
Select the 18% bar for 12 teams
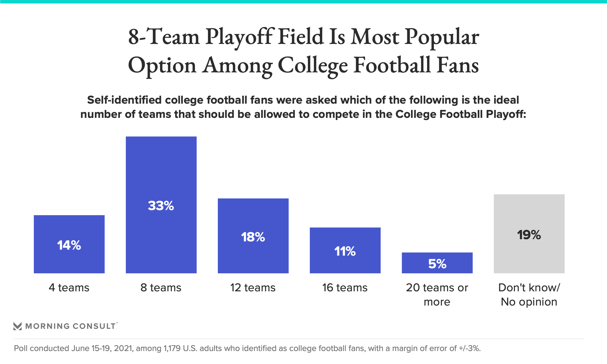coord(253,236)
